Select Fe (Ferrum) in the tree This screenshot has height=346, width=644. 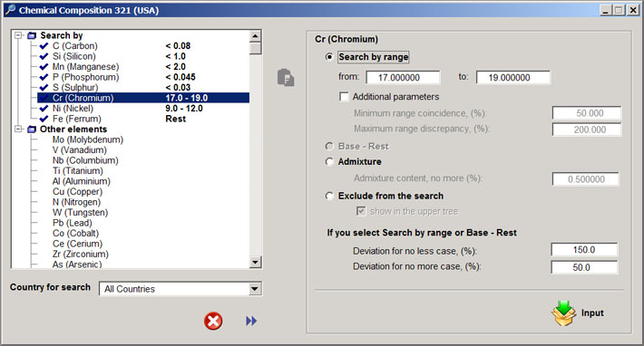77,119
